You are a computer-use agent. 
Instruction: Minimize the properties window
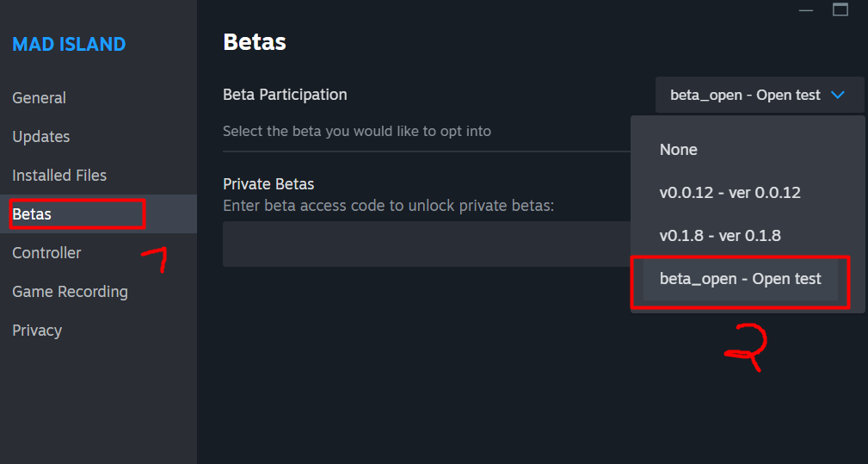pos(805,10)
